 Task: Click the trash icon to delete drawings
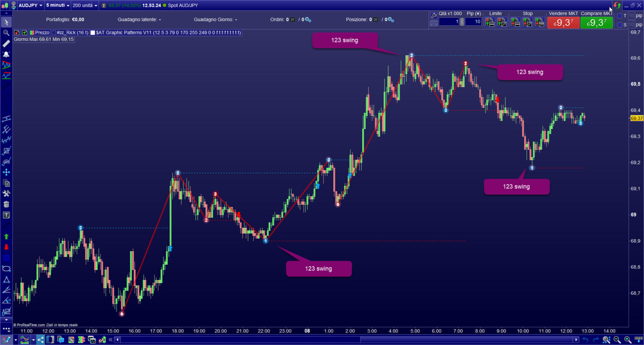point(6,204)
